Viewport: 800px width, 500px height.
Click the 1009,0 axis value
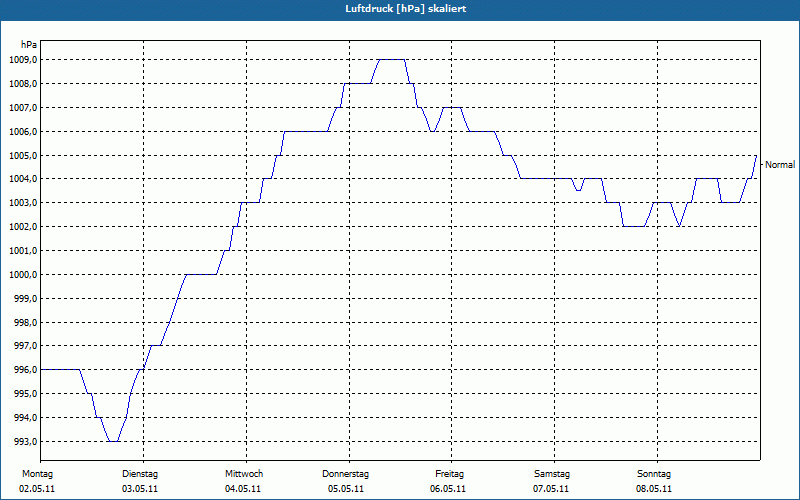[23, 60]
